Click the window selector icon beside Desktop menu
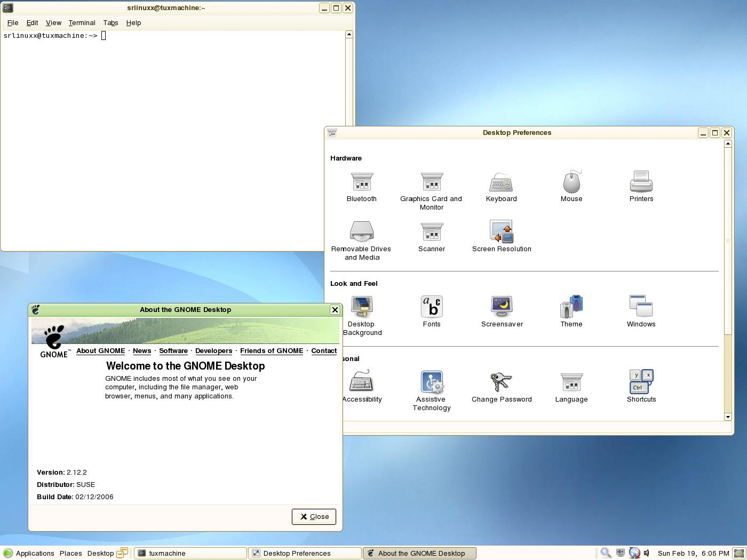 [122, 553]
